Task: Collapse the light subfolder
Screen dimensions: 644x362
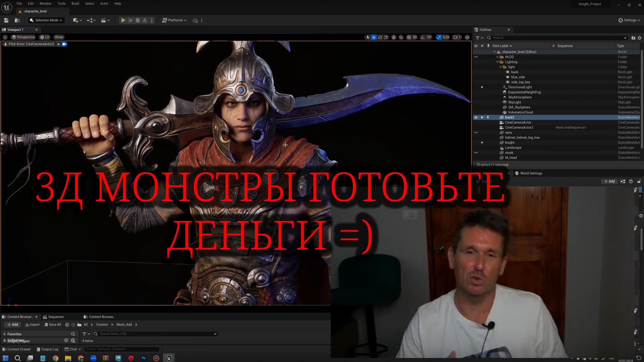Action: point(501,67)
